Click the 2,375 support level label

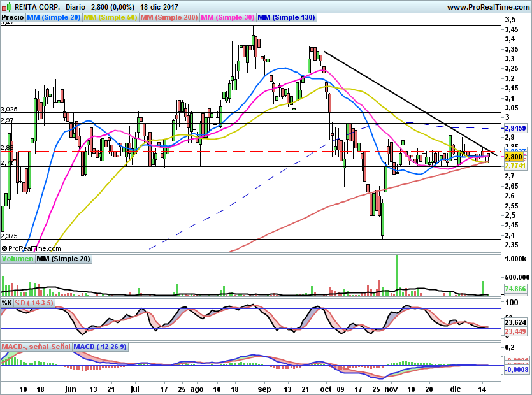point(9,236)
